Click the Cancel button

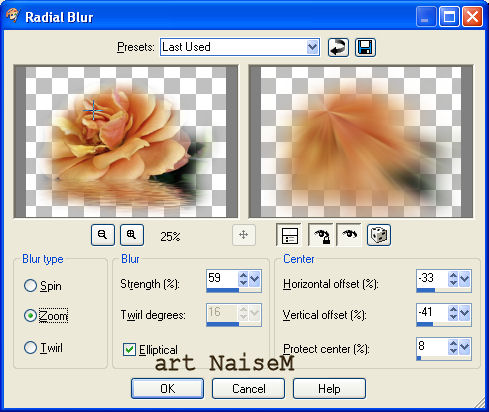pyautogui.click(x=248, y=388)
